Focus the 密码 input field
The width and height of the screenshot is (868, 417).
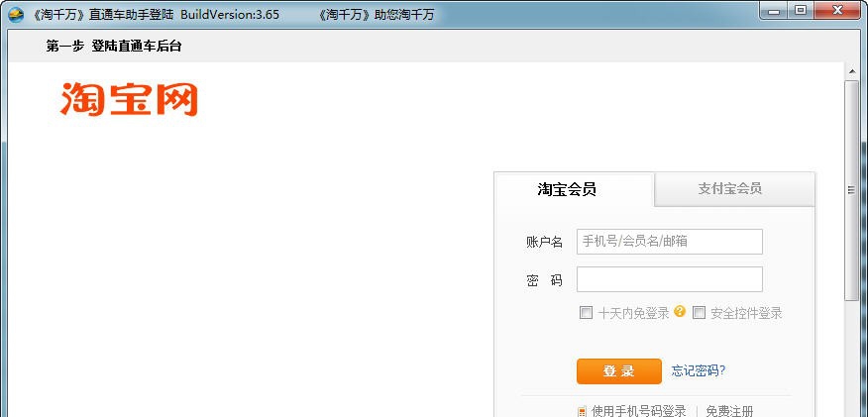pyautogui.click(x=669, y=279)
